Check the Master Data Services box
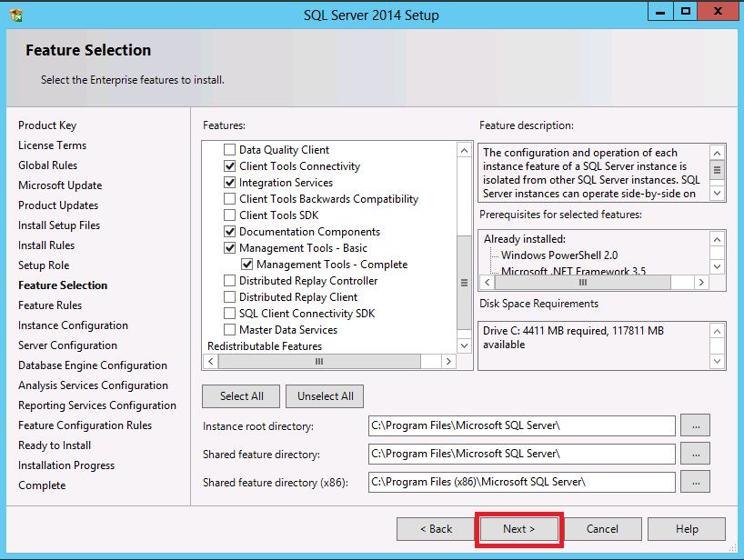 coord(229,330)
